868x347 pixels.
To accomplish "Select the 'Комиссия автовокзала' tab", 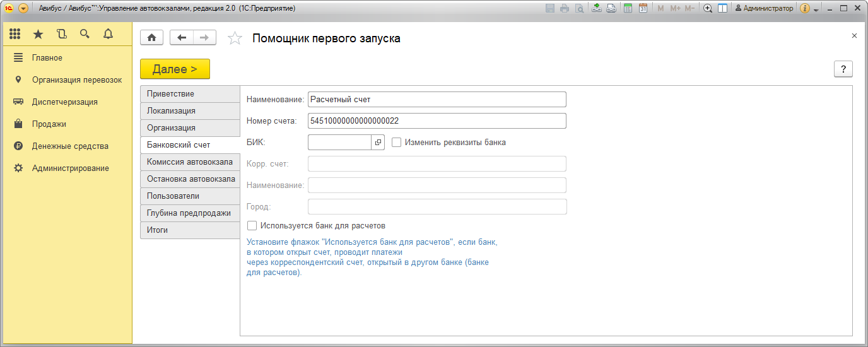I will (x=190, y=162).
